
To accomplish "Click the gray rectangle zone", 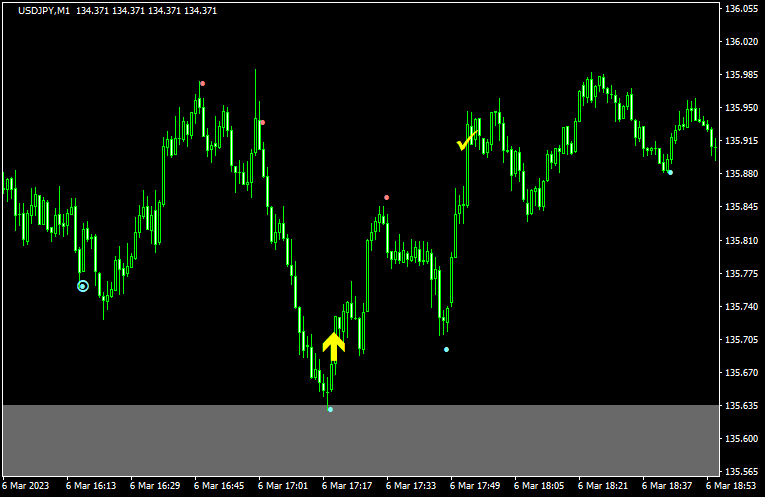I will point(360,438).
